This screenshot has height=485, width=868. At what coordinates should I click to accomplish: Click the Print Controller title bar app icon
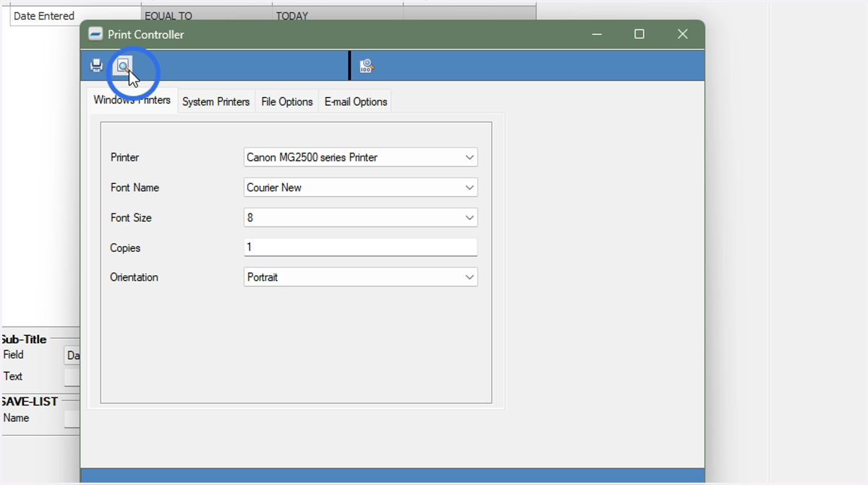coord(95,34)
